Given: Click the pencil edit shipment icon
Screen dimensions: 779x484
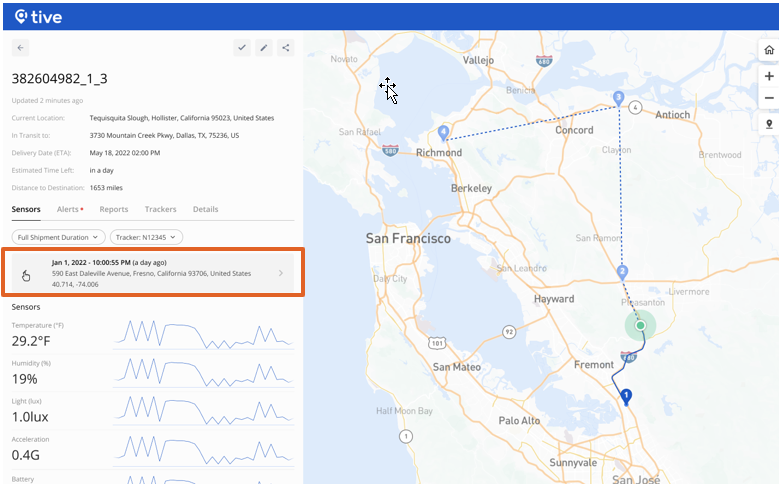Looking at the screenshot, I should coord(264,47).
